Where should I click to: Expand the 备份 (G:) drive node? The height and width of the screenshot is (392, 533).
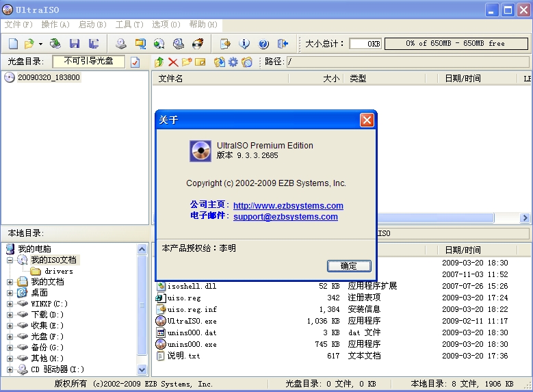point(10,348)
